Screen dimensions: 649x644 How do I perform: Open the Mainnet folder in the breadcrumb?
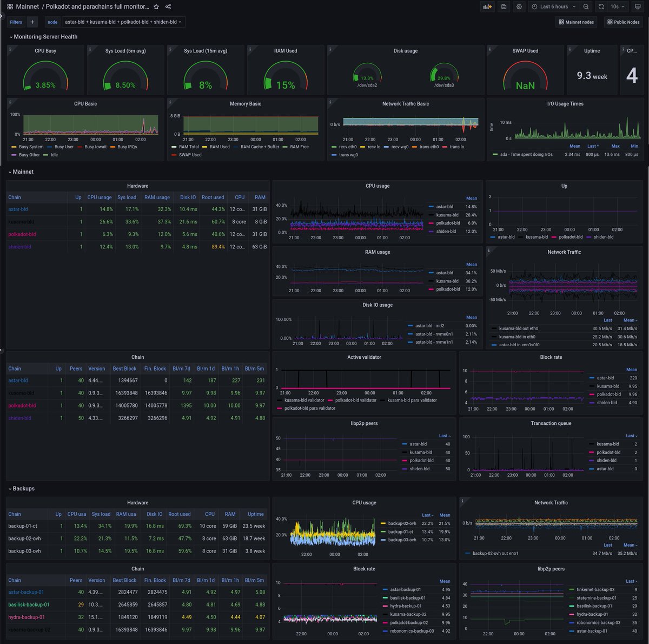pos(28,6)
